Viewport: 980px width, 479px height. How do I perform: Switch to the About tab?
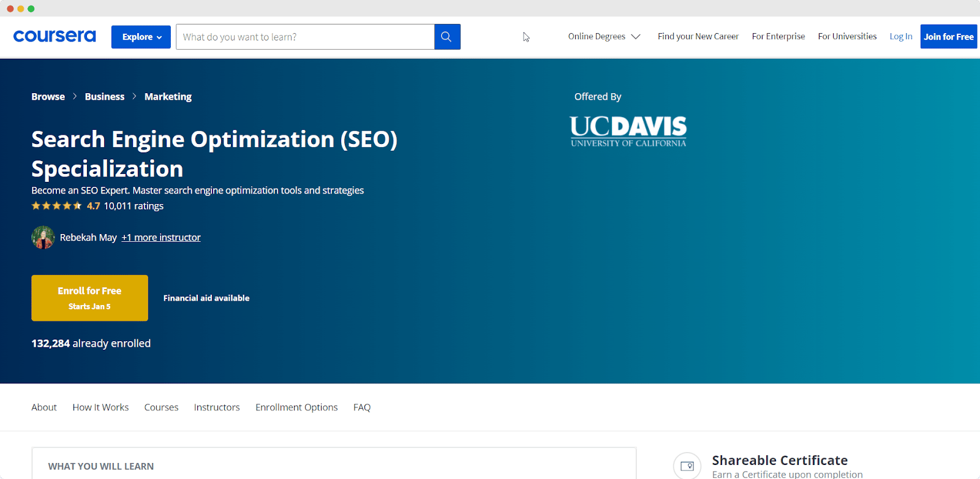click(x=44, y=407)
